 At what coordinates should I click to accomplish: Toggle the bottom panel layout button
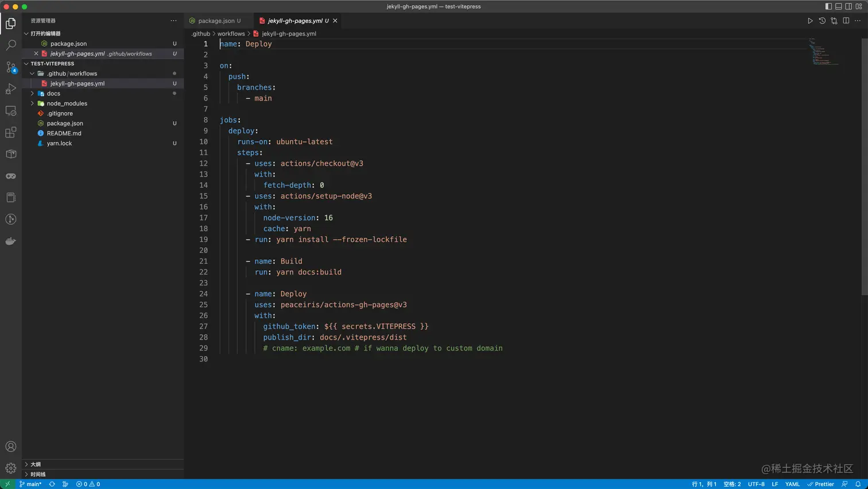(x=838, y=6)
